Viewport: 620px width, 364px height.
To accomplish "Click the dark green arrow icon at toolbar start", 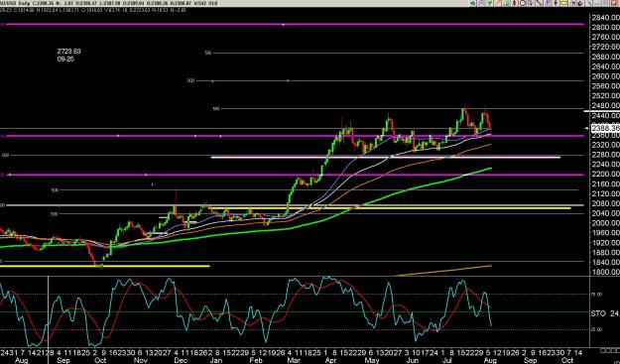I will click(x=473, y=3).
